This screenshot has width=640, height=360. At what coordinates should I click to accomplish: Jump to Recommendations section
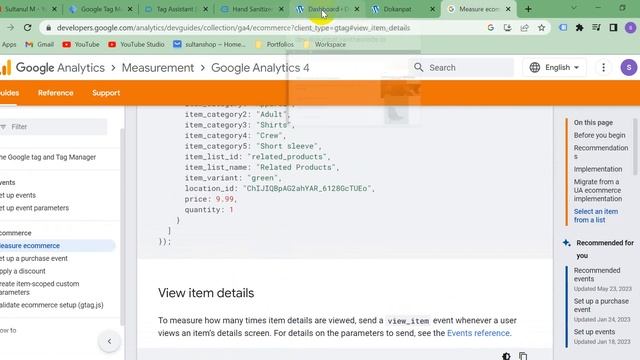click(601, 152)
